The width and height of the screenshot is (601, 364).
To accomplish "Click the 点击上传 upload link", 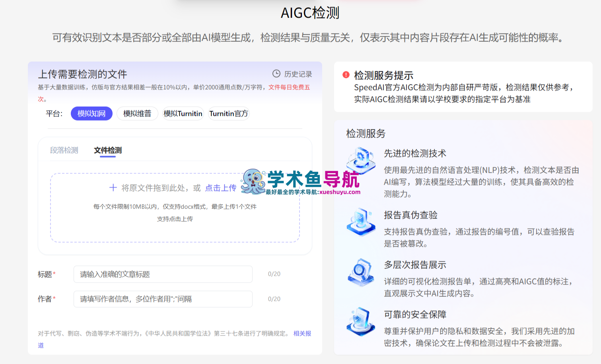I will tap(221, 188).
